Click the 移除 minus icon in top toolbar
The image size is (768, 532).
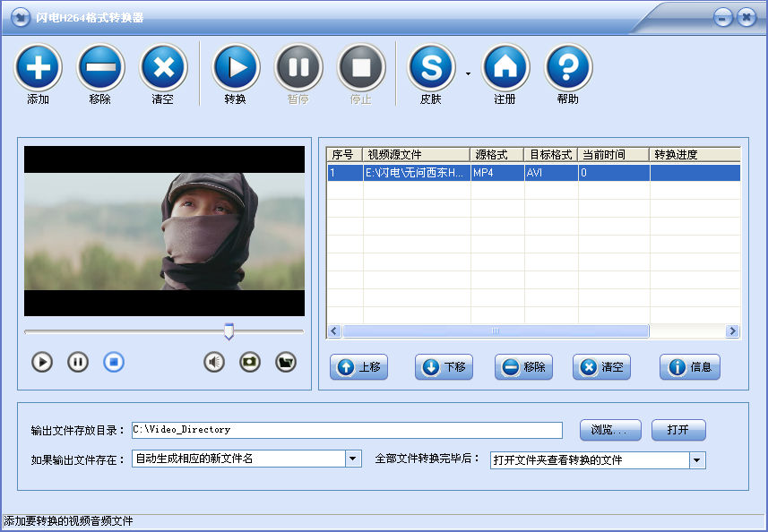pos(100,67)
